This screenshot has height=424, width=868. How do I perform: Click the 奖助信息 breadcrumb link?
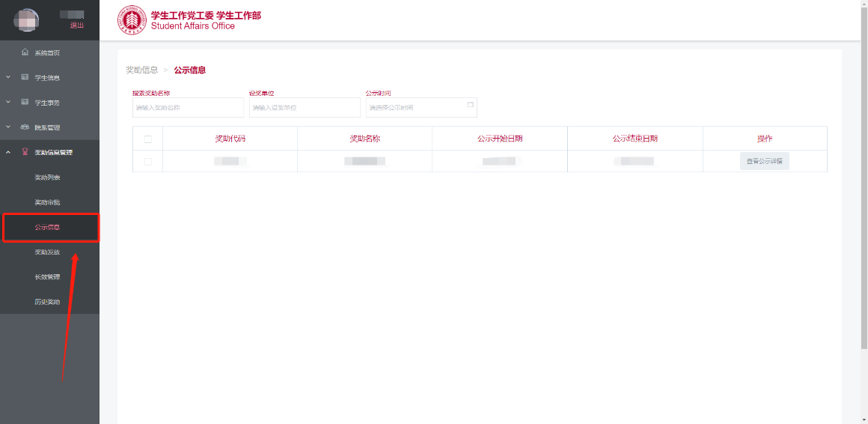141,70
